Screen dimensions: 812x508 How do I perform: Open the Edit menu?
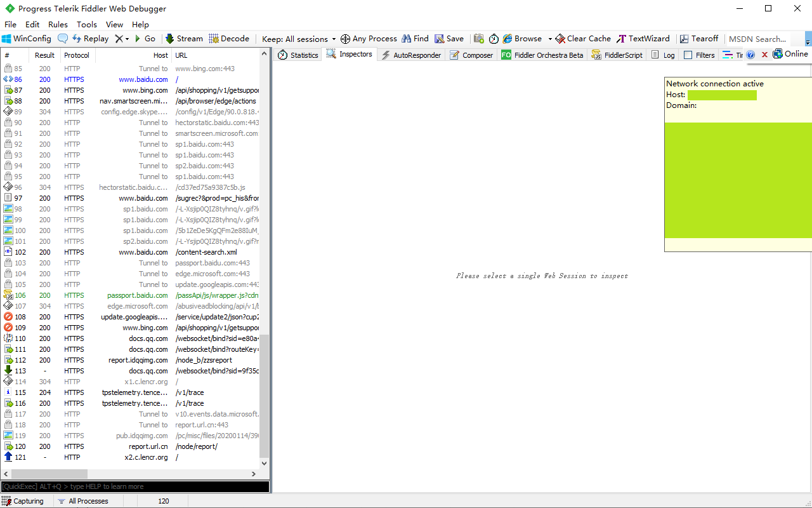[32, 24]
